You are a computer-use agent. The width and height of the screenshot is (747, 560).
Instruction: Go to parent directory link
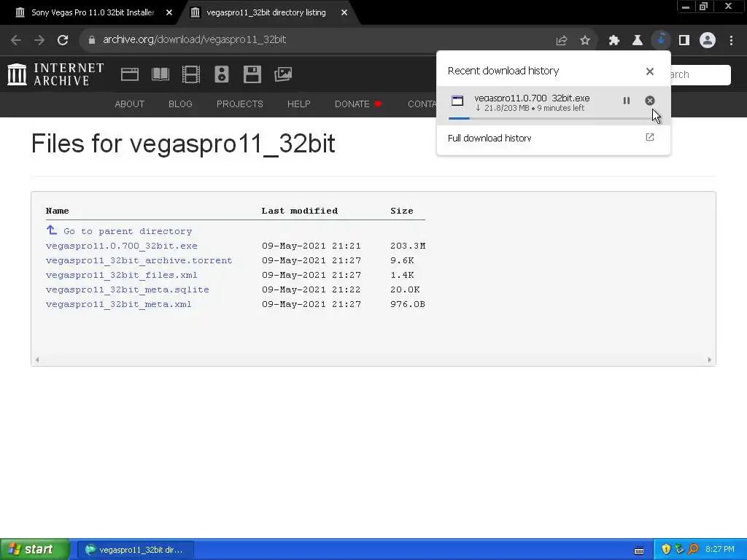tap(128, 231)
